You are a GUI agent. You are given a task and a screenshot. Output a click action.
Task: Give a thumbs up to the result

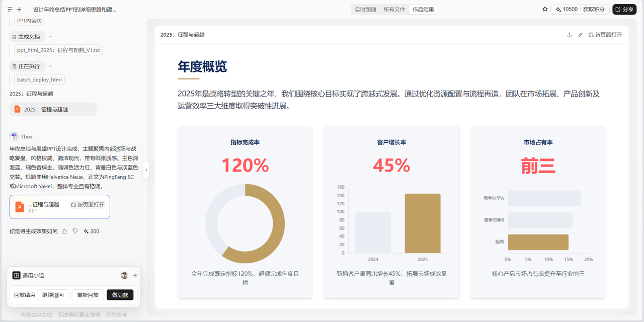point(64,231)
